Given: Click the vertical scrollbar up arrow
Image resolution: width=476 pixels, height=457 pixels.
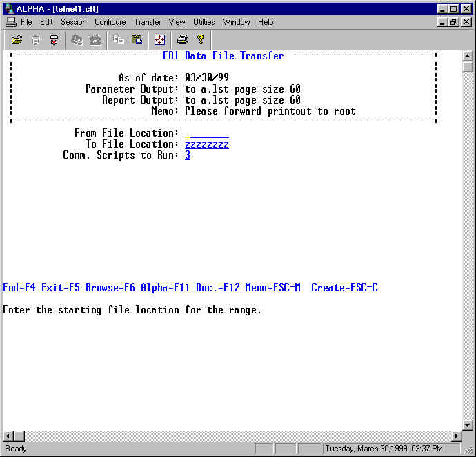Looking at the screenshot, I should [x=468, y=57].
